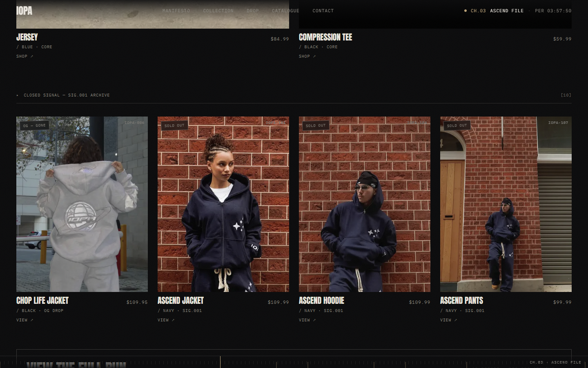Click View link under Ascend Jacket
Screen dimensions: 588x368
click(x=166, y=320)
